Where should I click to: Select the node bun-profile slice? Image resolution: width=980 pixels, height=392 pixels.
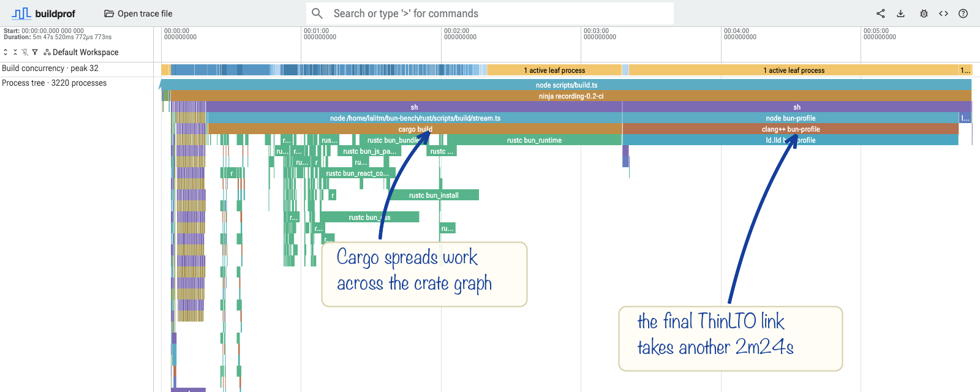click(790, 118)
